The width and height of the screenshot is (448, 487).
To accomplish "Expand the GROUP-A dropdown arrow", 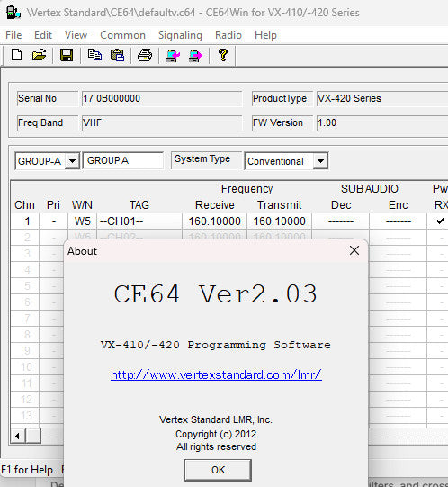I will 72,161.
